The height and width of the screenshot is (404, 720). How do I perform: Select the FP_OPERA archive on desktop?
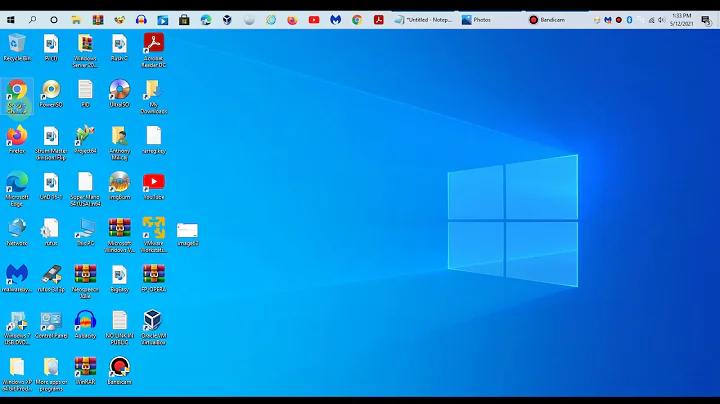coord(154,278)
